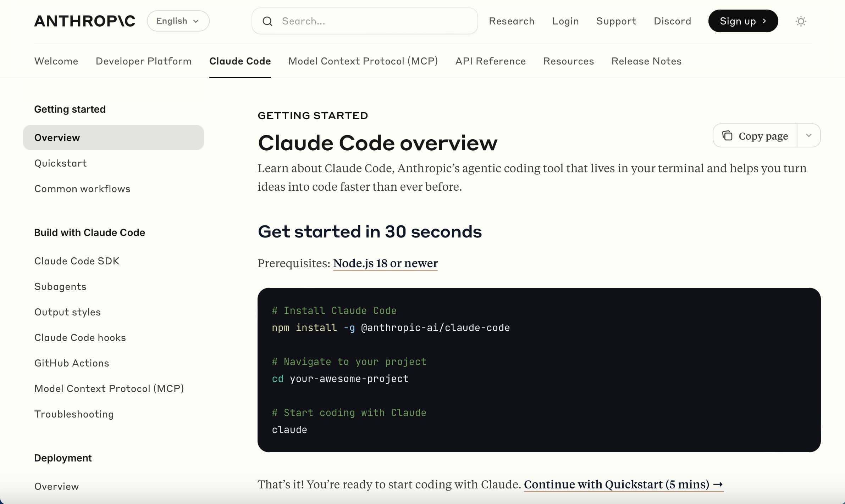The height and width of the screenshot is (504, 845).
Task: Select Overview under Getting started
Action: coord(114,138)
